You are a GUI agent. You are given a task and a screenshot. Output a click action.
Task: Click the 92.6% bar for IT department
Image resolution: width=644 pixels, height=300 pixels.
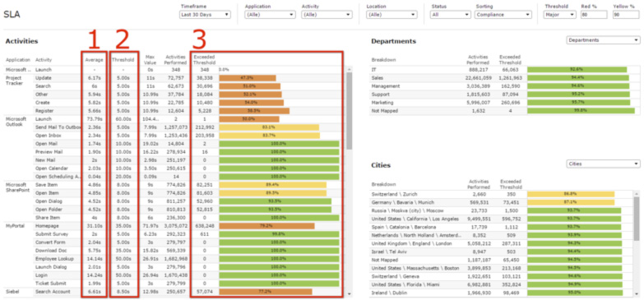[x=577, y=70]
